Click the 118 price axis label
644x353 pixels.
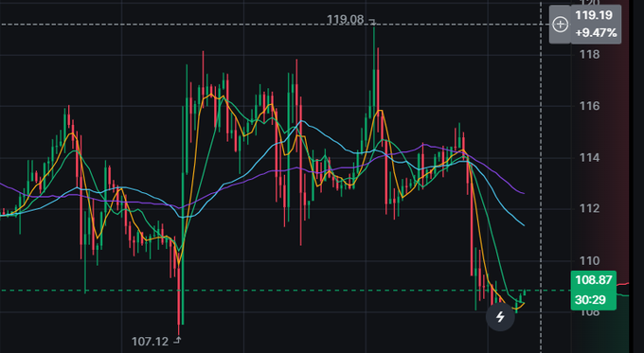tap(589, 54)
